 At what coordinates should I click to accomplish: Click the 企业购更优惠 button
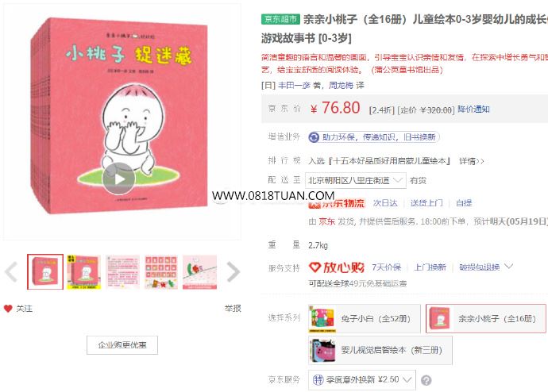click(122, 345)
